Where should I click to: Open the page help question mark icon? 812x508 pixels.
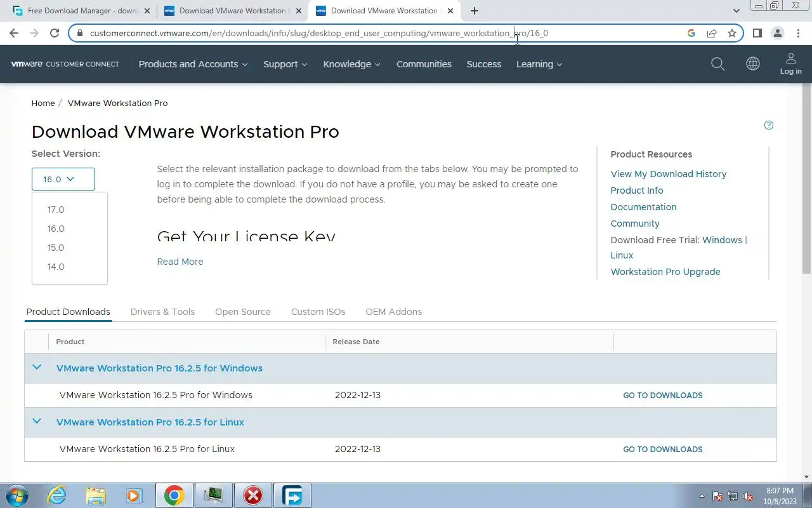[769, 125]
